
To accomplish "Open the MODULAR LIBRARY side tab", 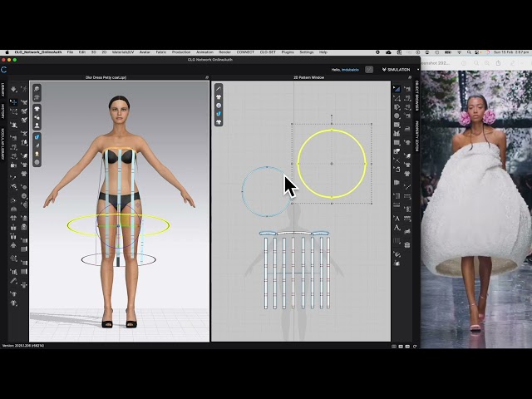I will point(2,144).
